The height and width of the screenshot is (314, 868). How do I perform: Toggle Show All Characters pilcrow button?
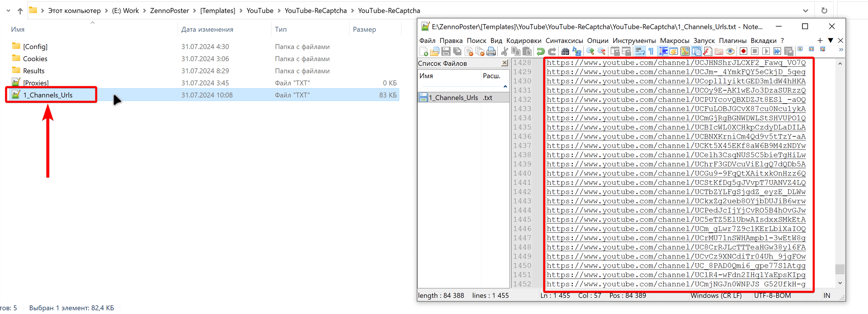(x=651, y=52)
